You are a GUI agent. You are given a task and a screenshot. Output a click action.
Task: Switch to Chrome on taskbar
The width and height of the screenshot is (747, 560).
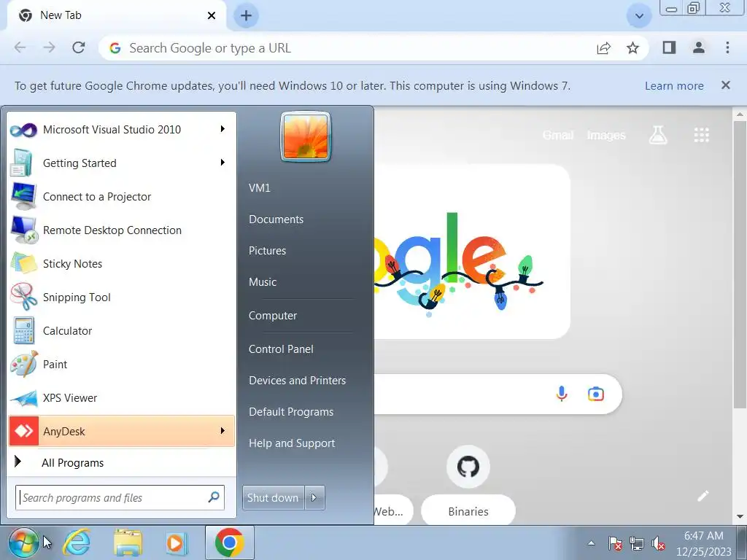tap(230, 542)
